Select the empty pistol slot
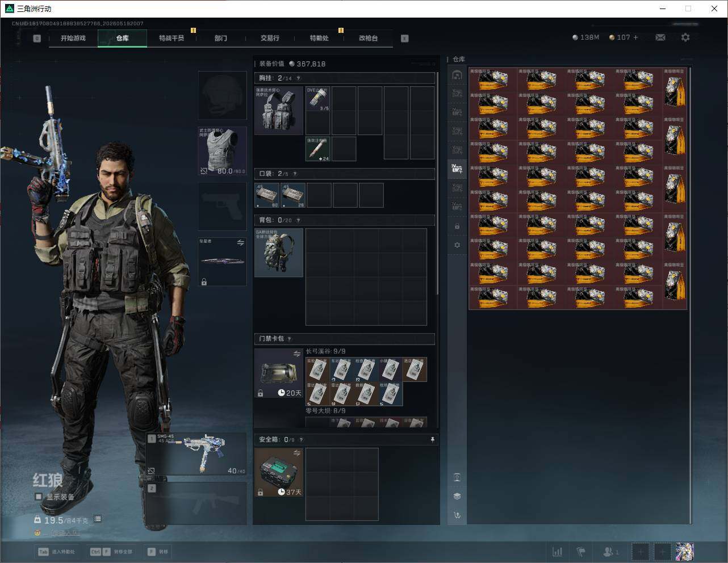Screen dimensions: 728x563 click(222, 206)
